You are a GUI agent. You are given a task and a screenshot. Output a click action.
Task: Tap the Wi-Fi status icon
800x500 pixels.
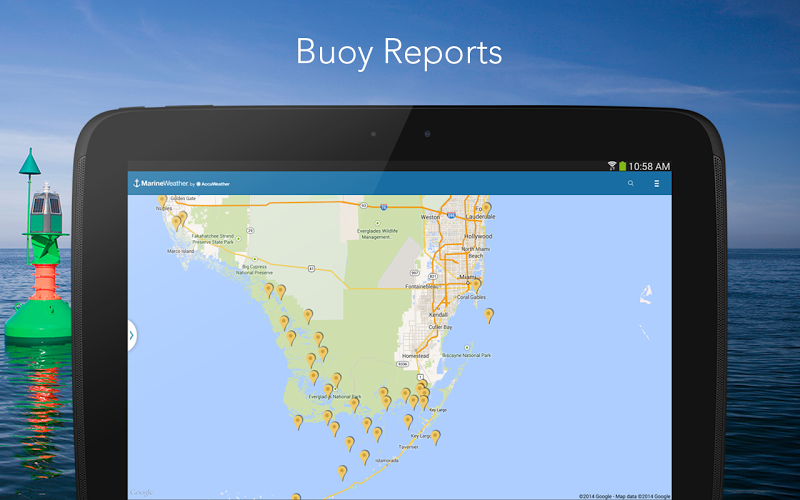612,166
